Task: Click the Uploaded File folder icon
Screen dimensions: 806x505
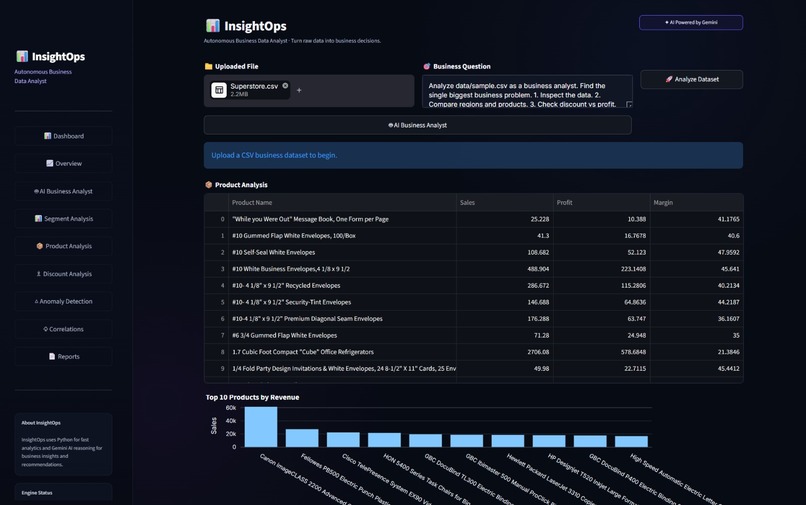Action: (208, 66)
